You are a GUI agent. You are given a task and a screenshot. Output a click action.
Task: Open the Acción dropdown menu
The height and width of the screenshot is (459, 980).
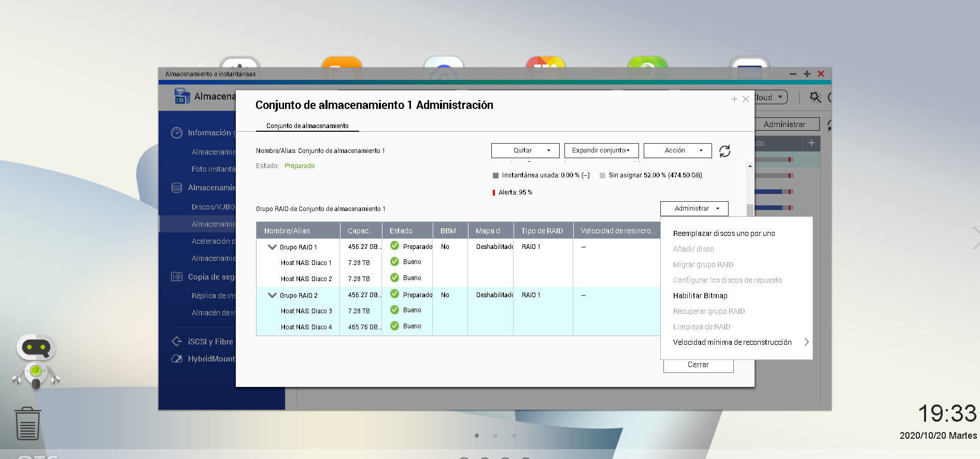pos(677,150)
